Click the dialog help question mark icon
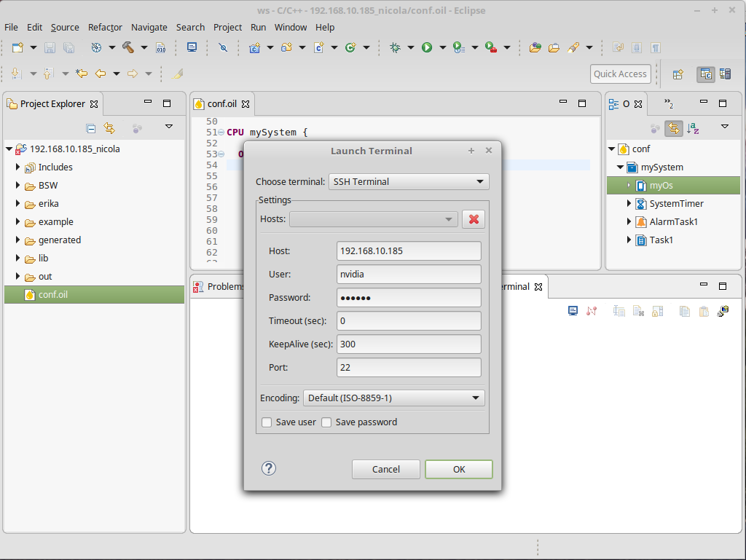Screen dimensions: 746x560 (x=268, y=469)
